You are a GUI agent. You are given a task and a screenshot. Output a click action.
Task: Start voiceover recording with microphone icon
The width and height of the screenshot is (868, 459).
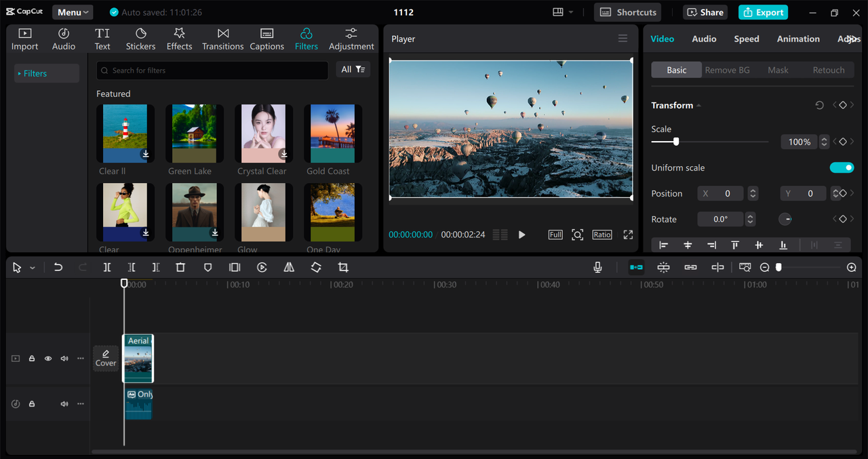point(597,268)
